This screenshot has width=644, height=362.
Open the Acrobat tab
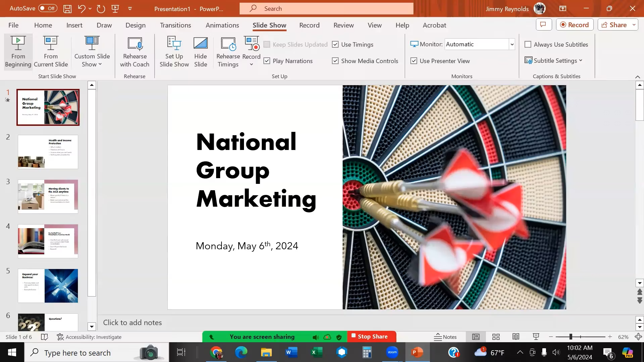[x=434, y=25]
